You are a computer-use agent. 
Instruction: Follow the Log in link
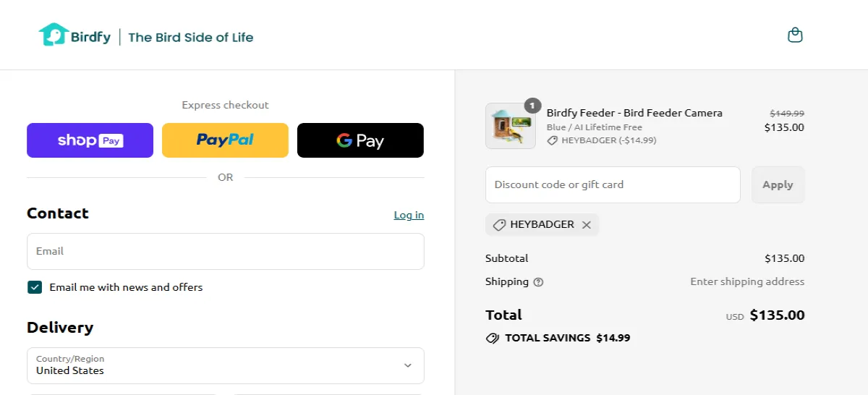pyautogui.click(x=409, y=215)
